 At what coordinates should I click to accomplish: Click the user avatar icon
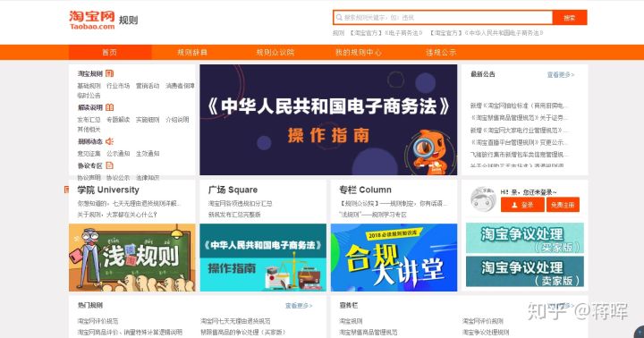point(483,199)
